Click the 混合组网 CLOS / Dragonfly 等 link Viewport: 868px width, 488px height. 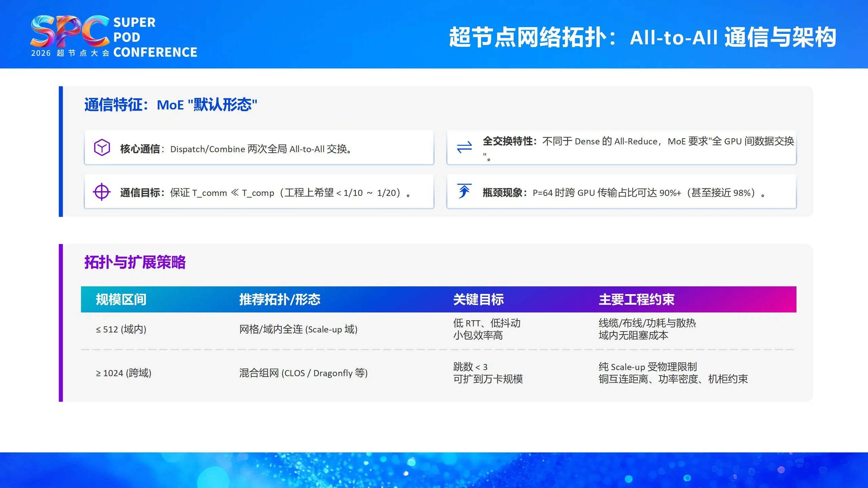tap(303, 373)
